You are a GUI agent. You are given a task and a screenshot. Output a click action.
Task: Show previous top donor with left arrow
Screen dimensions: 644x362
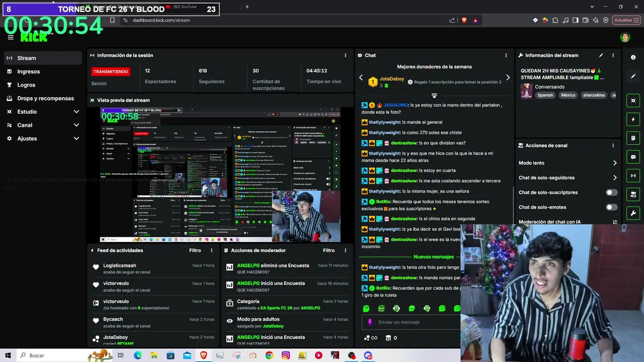tap(361, 77)
